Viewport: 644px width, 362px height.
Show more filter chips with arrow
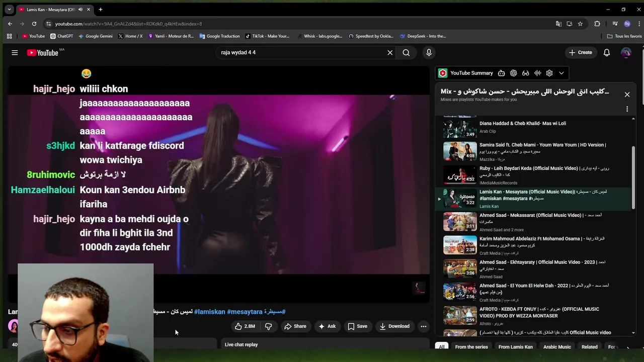(x=627, y=347)
